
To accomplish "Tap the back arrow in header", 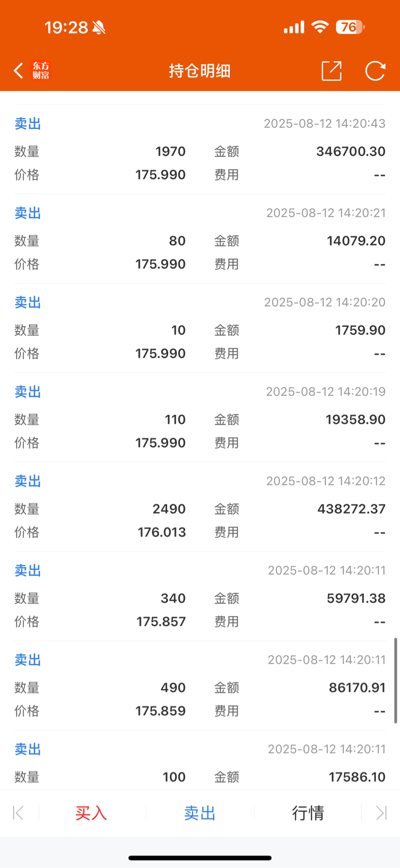I will coord(19,70).
